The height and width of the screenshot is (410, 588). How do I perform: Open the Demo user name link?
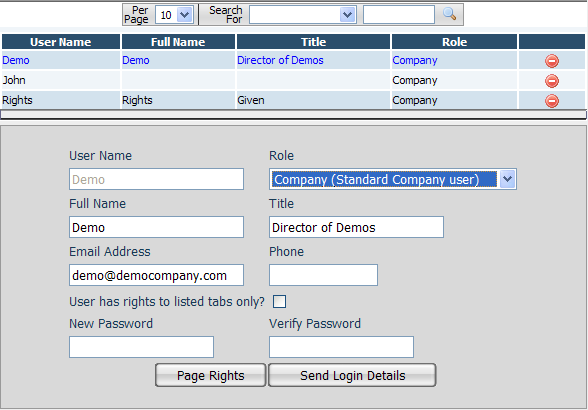point(16,60)
